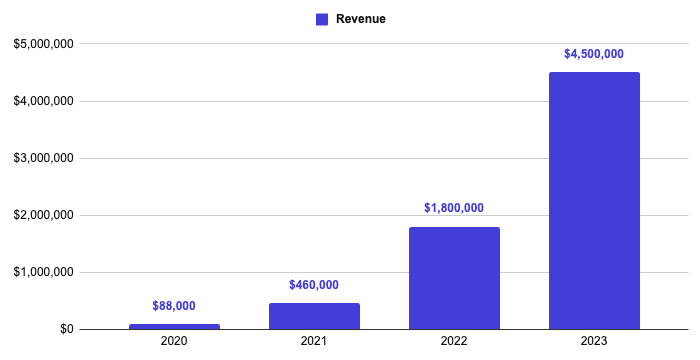Viewport: 700px width, 360px height.
Task: Click the $1,000,000 y-axis label
Action: pyautogui.click(x=43, y=272)
